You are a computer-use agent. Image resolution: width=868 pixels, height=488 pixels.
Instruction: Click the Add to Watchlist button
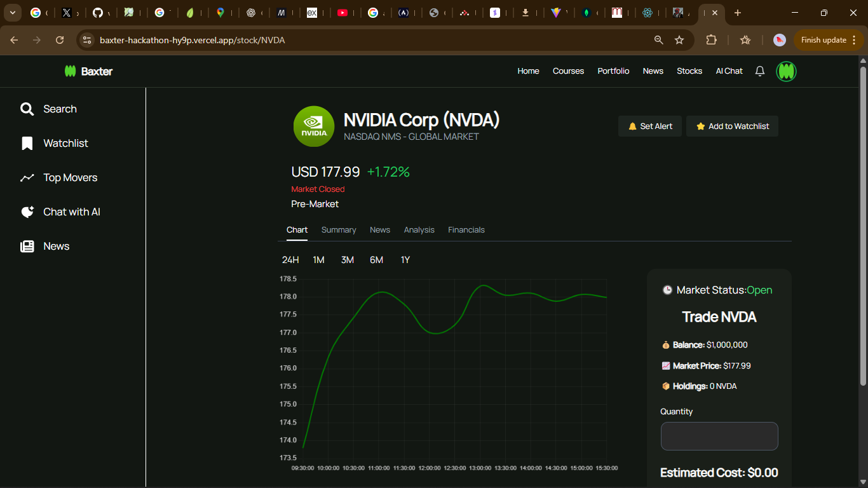pos(732,126)
